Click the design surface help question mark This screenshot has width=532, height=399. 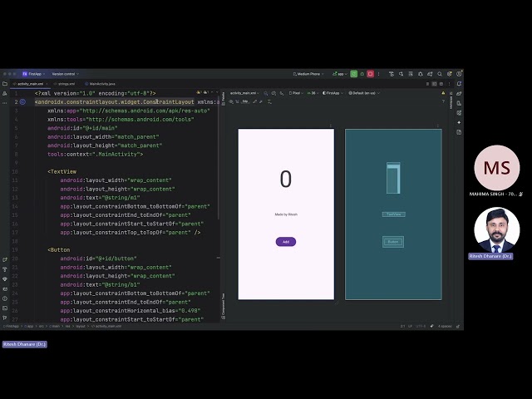443,101
